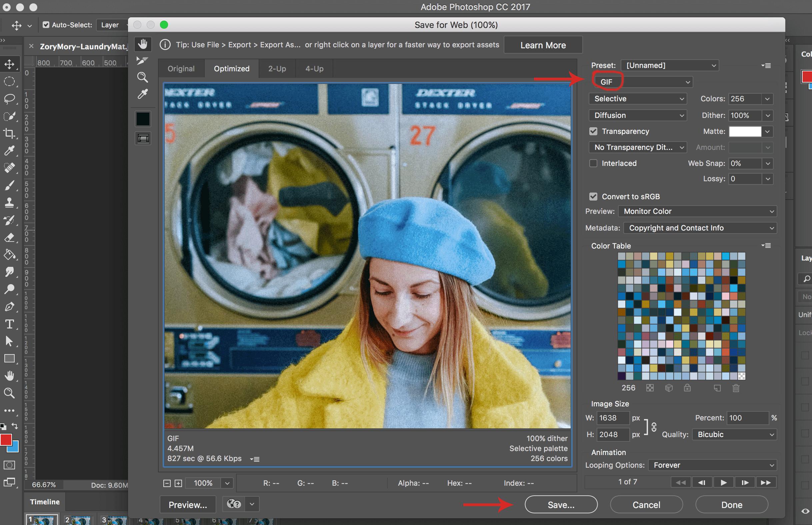Select the main toolbar Zoom tool
This screenshot has height=525, width=812.
tap(10, 393)
